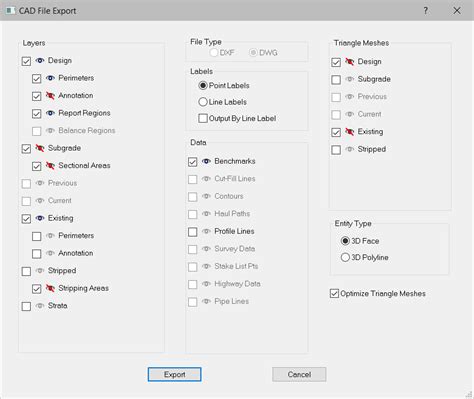This screenshot has height=399, width=474.
Task: Click hidden-eye icon next to Subgrade layer
Action: [40, 148]
